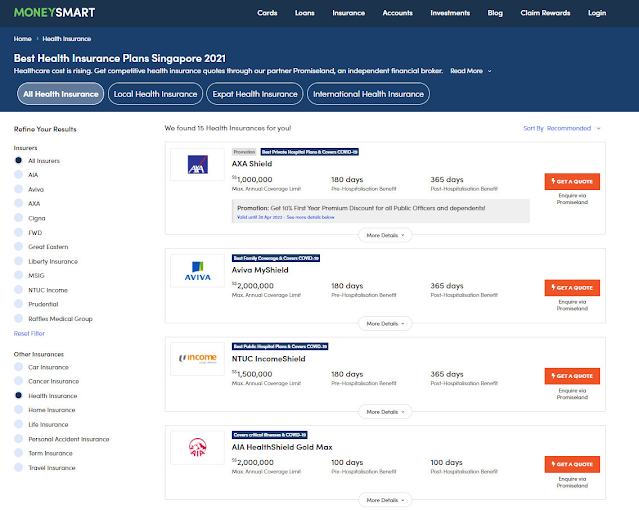Viewport: 639px width, 510px height.
Task: Choose Cancer Insurance option
Action: coord(18,381)
